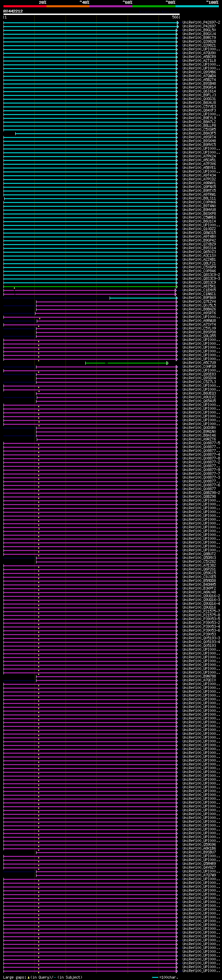Screen dimensions: 222x980
Task: Open hit UniRef100_B9RCT9
Action: point(199,38)
